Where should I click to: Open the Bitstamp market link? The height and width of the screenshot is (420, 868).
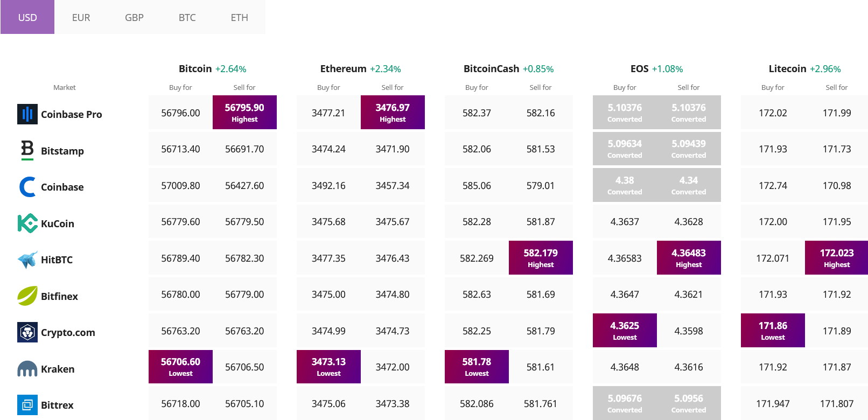pyautogui.click(x=62, y=151)
